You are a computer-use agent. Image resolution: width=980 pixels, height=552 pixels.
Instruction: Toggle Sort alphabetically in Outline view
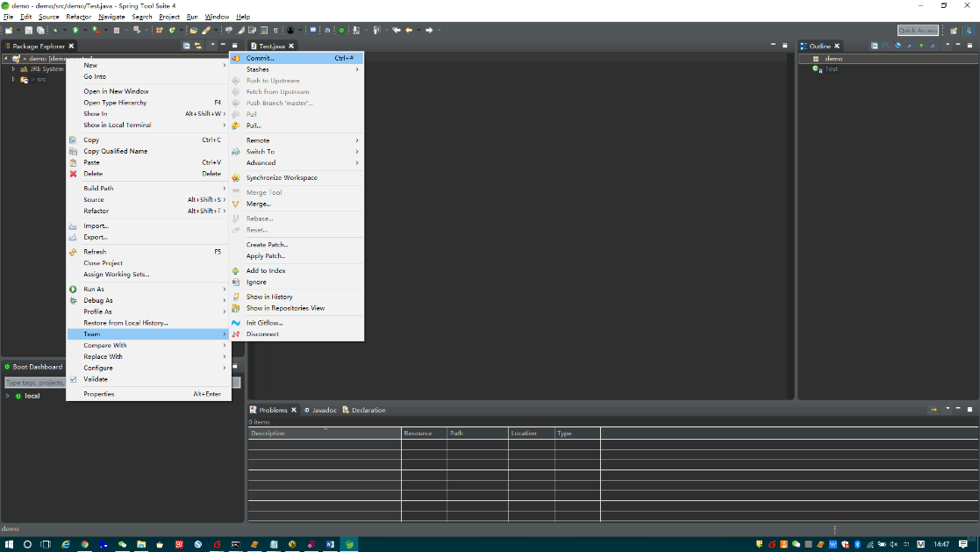point(884,47)
